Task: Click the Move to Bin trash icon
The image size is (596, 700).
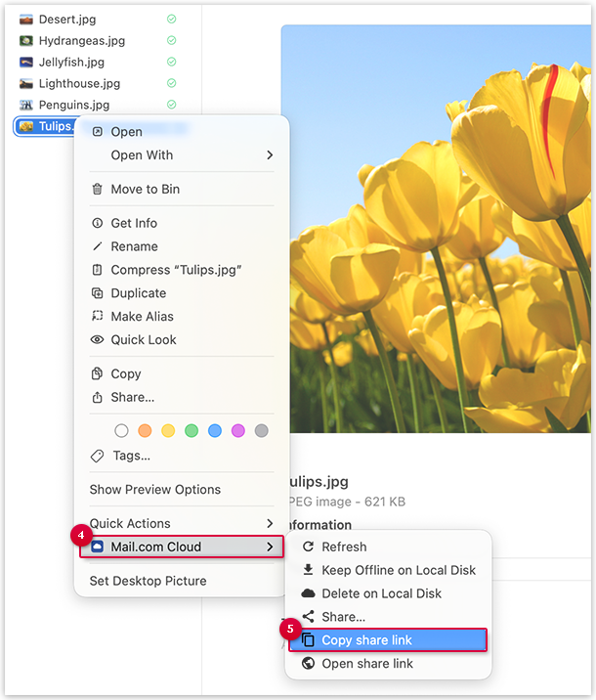Action: [x=97, y=190]
